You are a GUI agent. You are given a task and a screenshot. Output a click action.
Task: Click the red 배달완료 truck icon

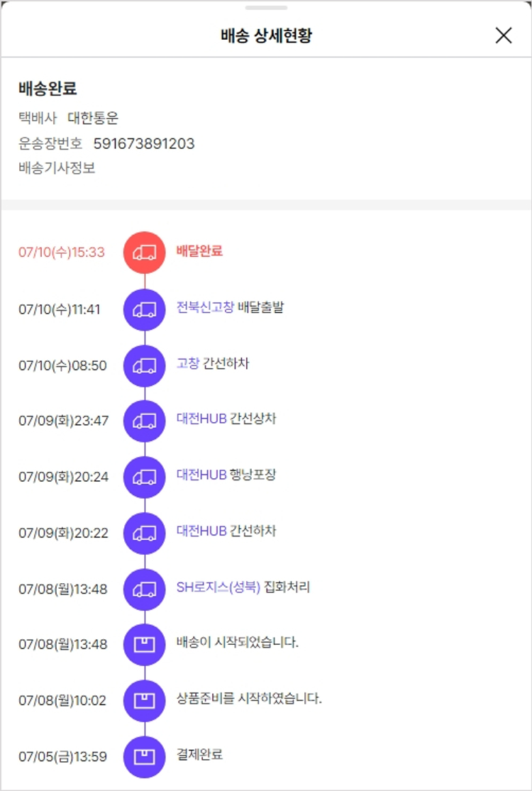point(145,252)
